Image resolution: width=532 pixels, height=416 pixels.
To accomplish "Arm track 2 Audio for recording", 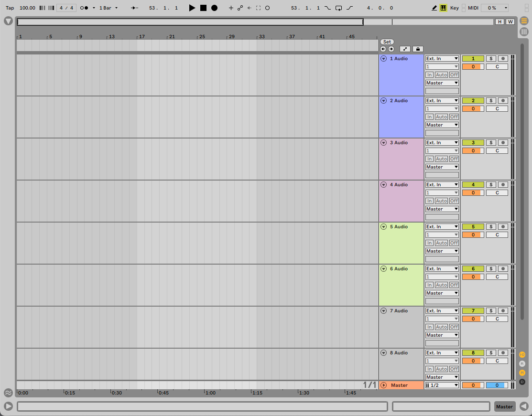I will tap(503, 101).
